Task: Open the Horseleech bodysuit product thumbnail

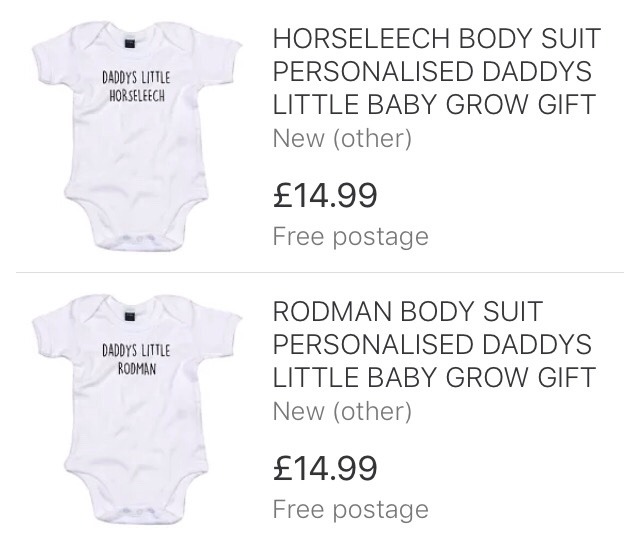Action: (x=136, y=135)
